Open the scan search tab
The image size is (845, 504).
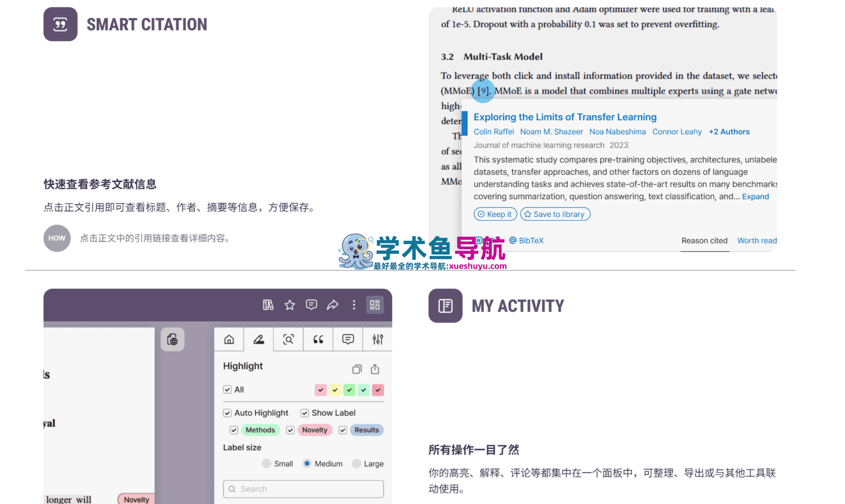click(288, 339)
